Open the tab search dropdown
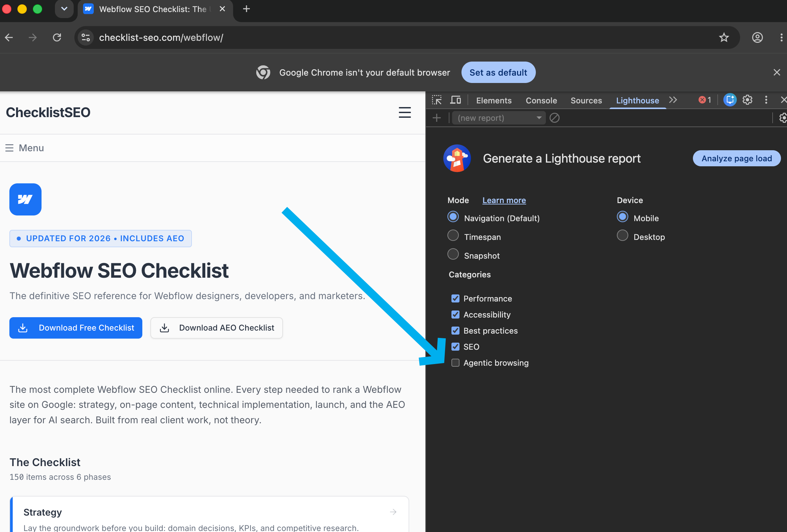This screenshot has width=787, height=532. tap(64, 9)
